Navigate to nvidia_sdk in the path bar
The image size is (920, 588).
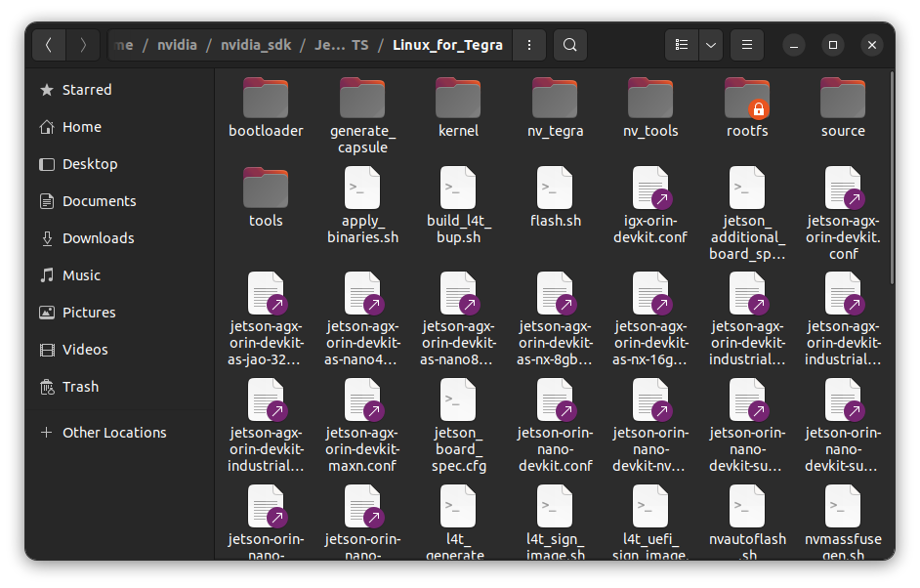[x=255, y=45]
